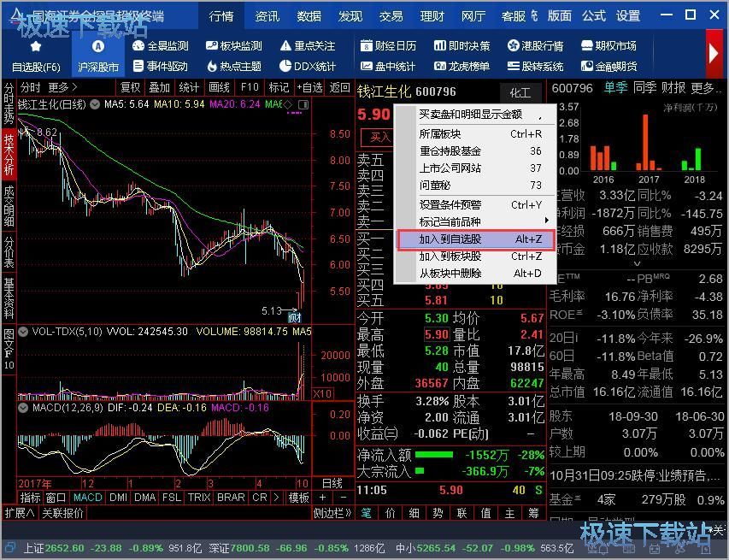
Task: Open the 行情 menu
Action: pos(221,15)
